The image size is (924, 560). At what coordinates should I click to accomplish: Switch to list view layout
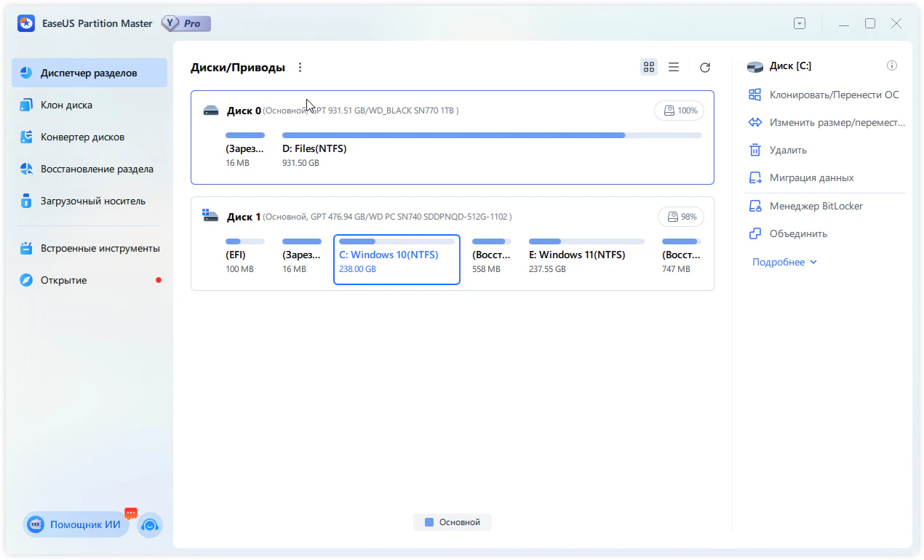tap(674, 68)
